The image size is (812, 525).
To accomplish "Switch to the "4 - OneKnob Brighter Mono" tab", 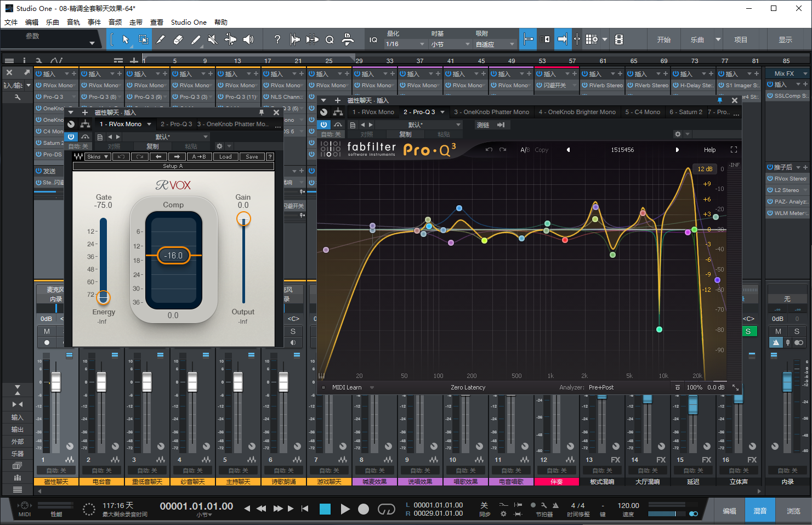I will tap(577, 112).
